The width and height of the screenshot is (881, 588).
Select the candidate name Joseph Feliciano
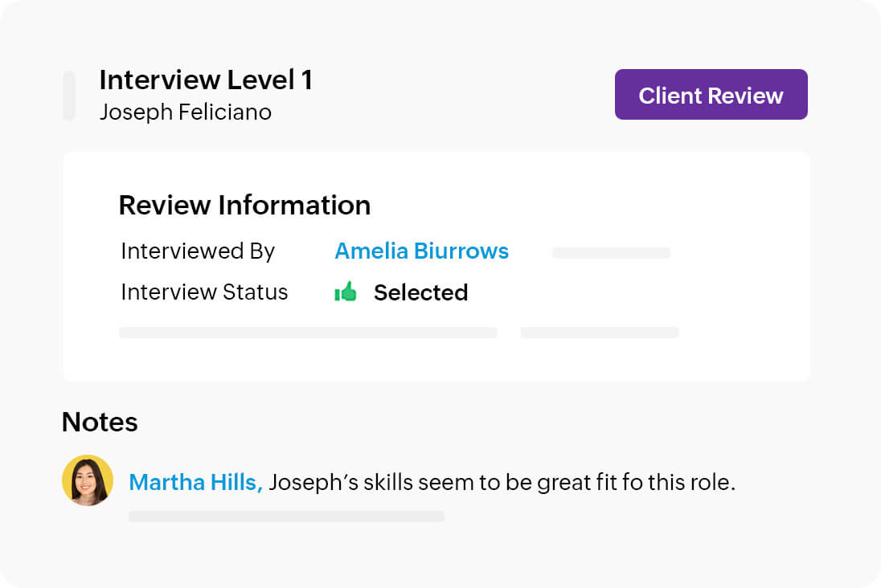point(185,112)
